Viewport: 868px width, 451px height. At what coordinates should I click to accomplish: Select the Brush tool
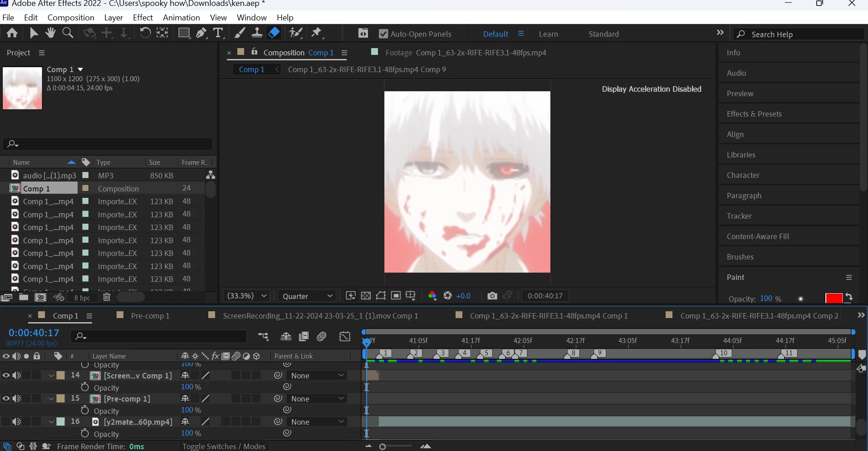pyautogui.click(x=240, y=33)
